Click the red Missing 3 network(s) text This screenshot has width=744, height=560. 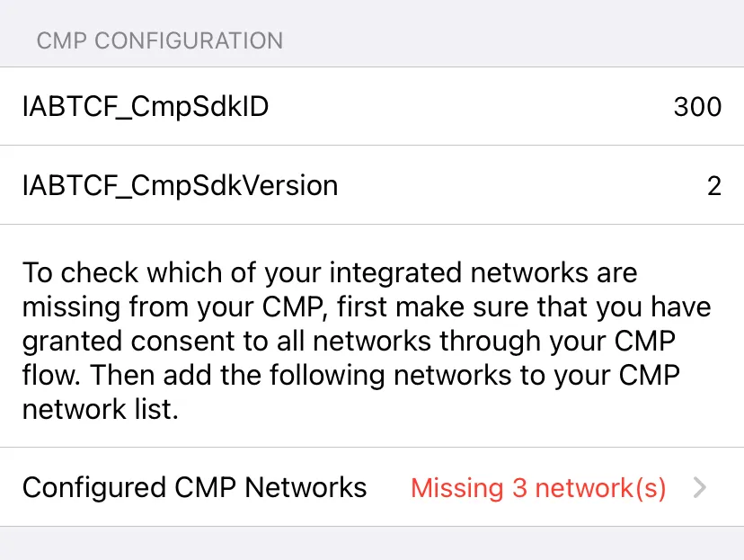[x=537, y=488]
